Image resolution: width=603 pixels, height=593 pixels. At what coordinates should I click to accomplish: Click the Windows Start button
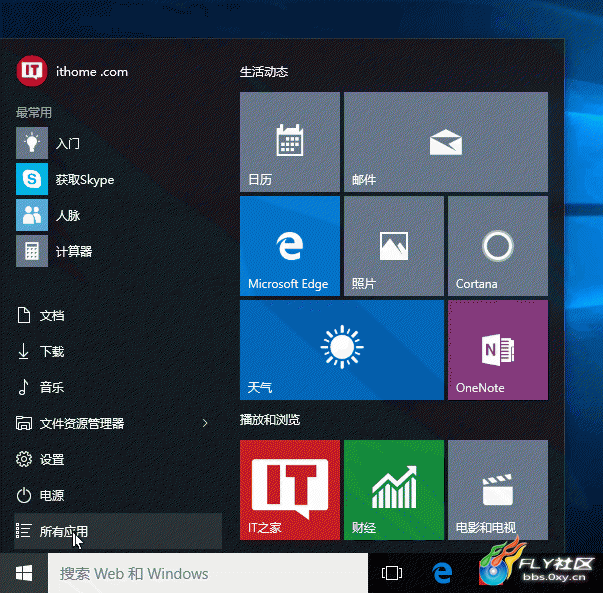(x=24, y=573)
